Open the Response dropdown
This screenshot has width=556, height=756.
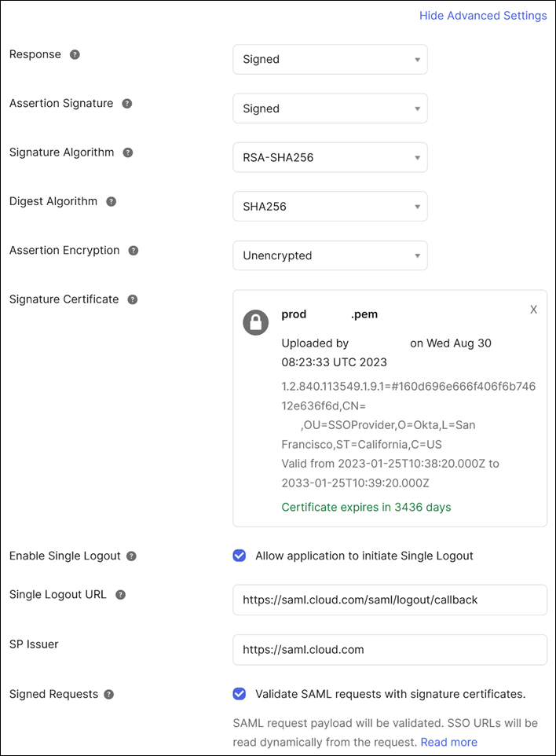point(330,60)
